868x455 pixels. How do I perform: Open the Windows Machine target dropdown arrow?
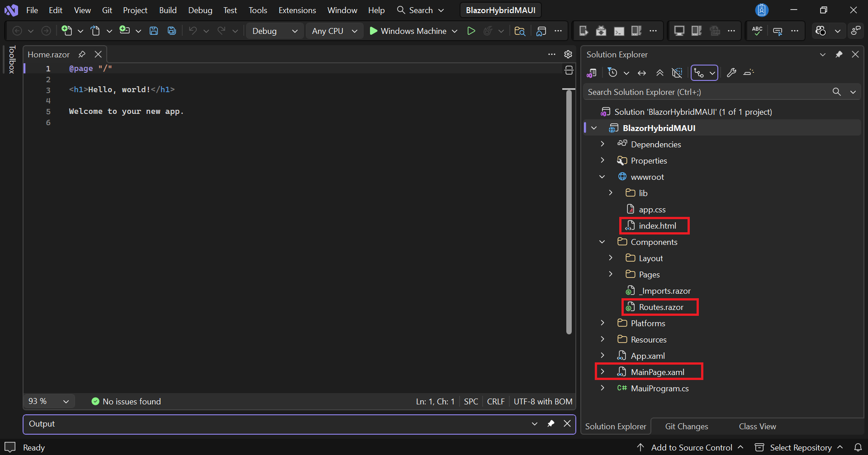tap(455, 31)
